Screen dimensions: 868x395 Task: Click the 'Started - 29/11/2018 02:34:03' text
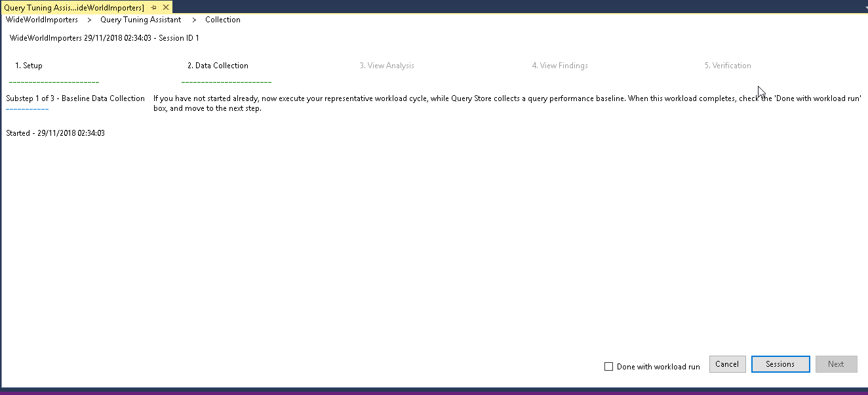pyautogui.click(x=55, y=133)
